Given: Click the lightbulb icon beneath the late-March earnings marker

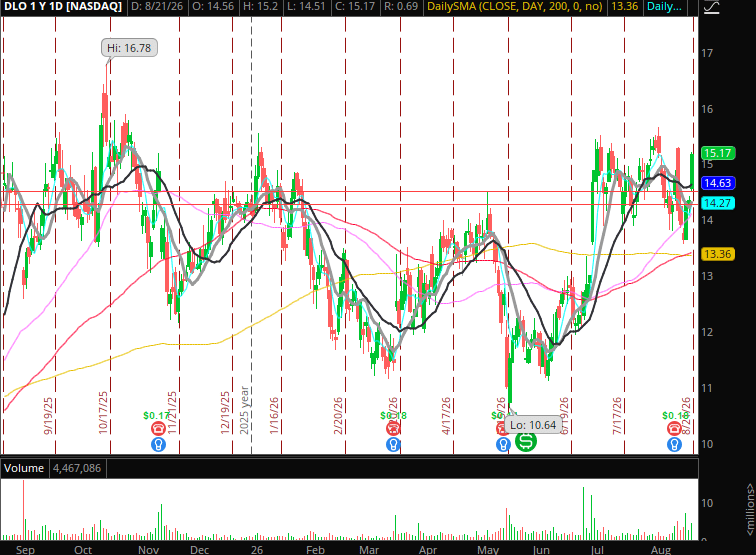Looking at the screenshot, I should (393, 444).
